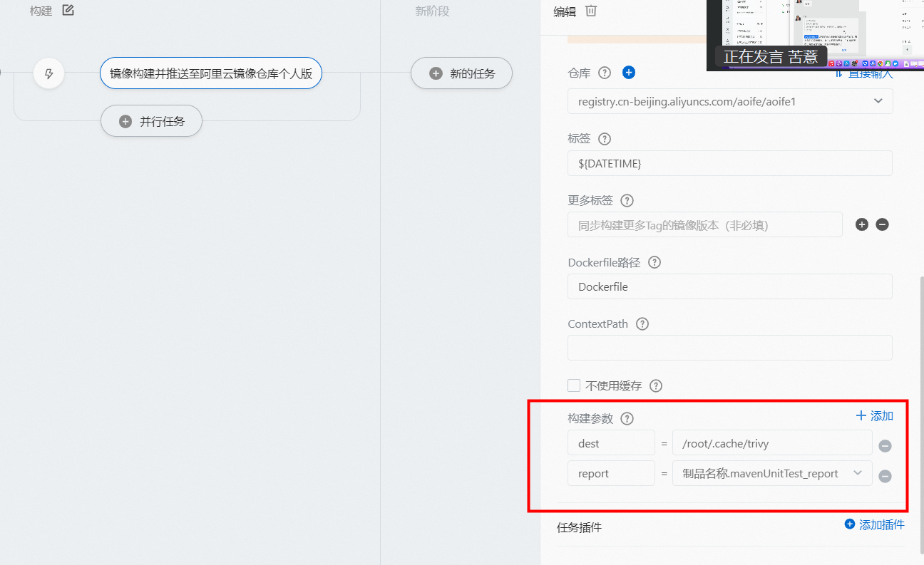924x565 pixels.
Task: Click the report parameter name field
Action: point(611,473)
